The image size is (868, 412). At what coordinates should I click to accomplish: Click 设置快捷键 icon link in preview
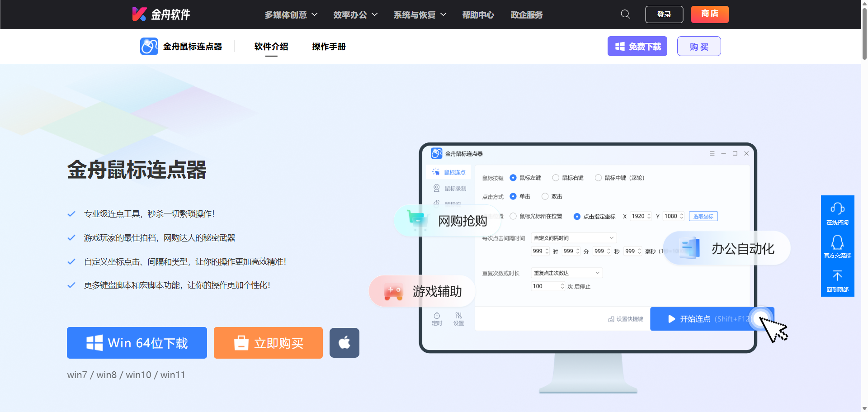(626, 319)
